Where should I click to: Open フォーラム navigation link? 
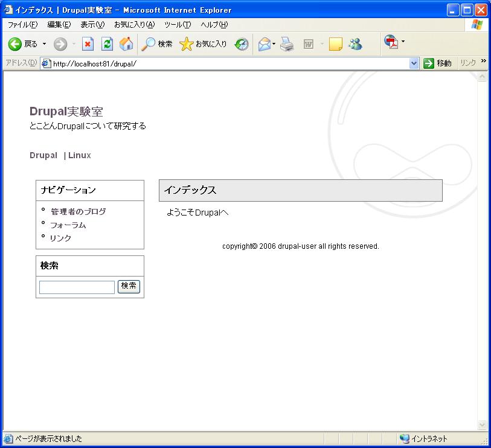point(68,225)
